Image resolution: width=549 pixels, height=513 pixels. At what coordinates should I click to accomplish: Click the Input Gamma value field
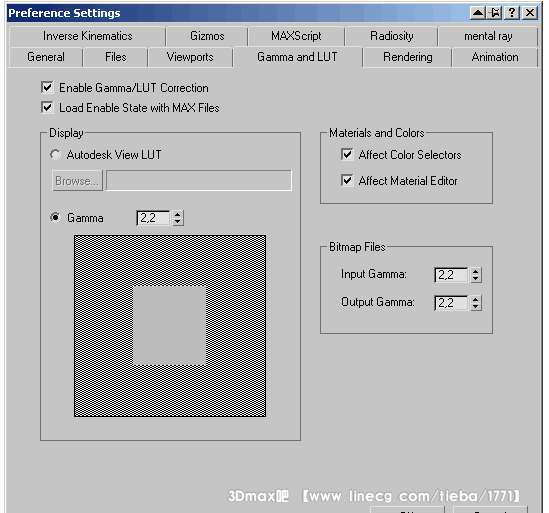coord(451,275)
